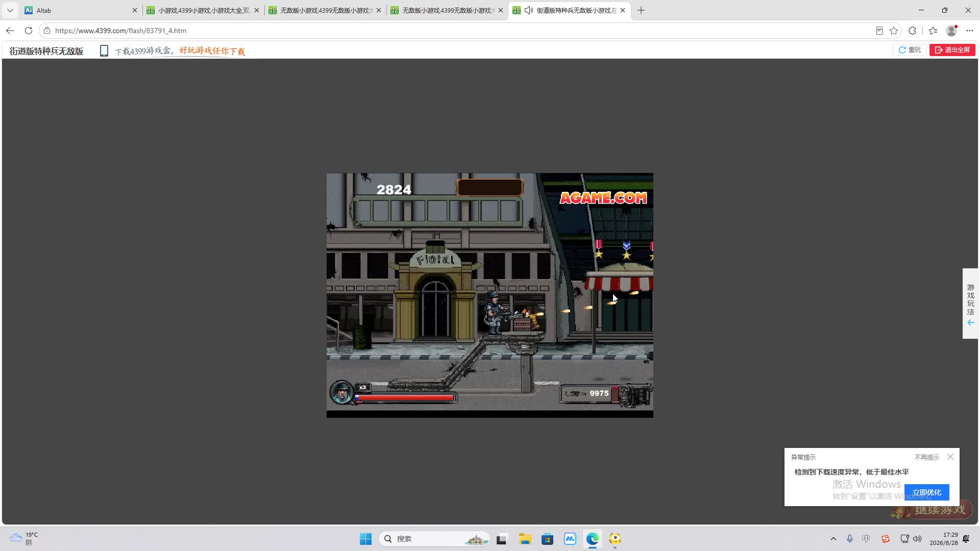Open the tab list dropdown arrow
Image resolution: width=980 pixels, height=551 pixels.
coord(10,10)
